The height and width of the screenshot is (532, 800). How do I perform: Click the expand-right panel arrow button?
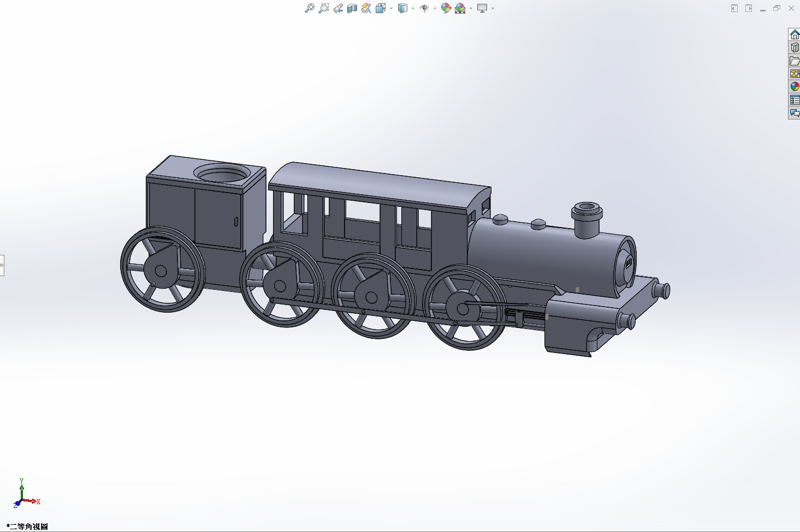click(749, 8)
